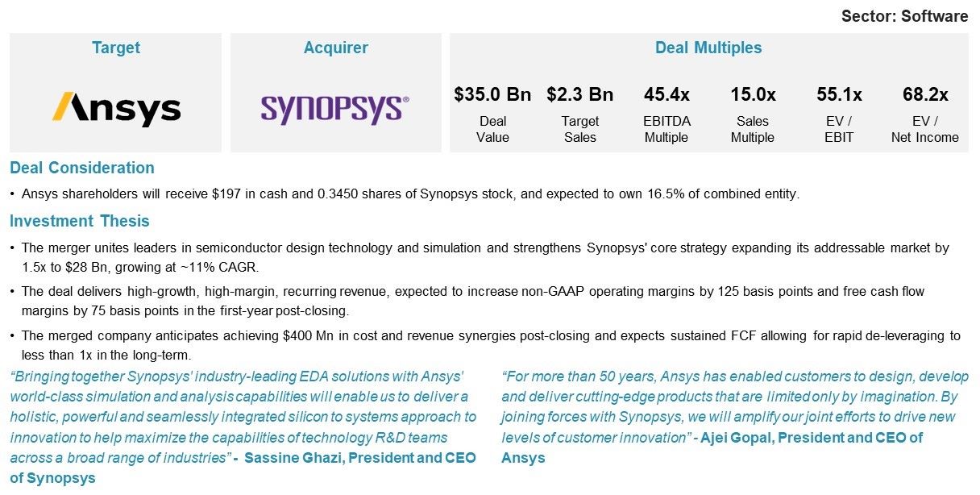
Task: Click the $2.3 Bn target sales figure
Action: click(x=580, y=94)
